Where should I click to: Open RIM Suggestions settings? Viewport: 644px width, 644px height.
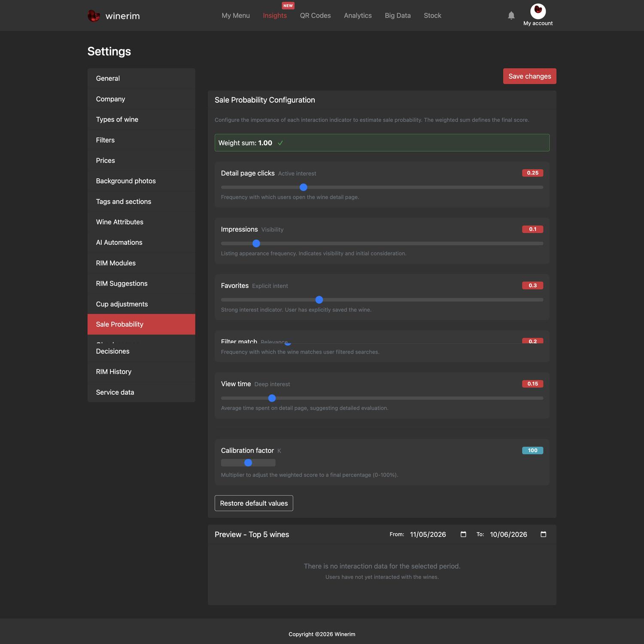[141, 284]
